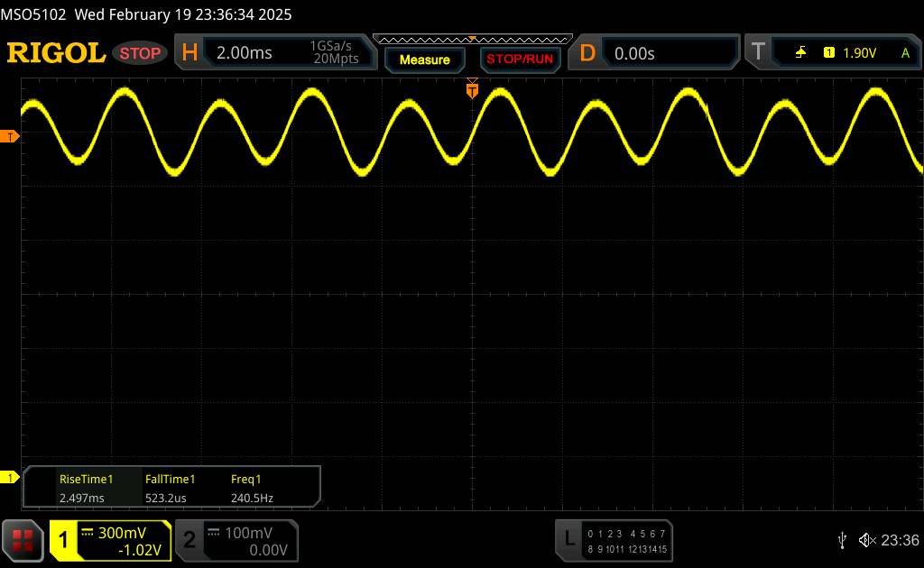Toggle acquisition with STOP/RUN button
Image resolution: width=924 pixels, height=568 pixels.
(x=520, y=59)
